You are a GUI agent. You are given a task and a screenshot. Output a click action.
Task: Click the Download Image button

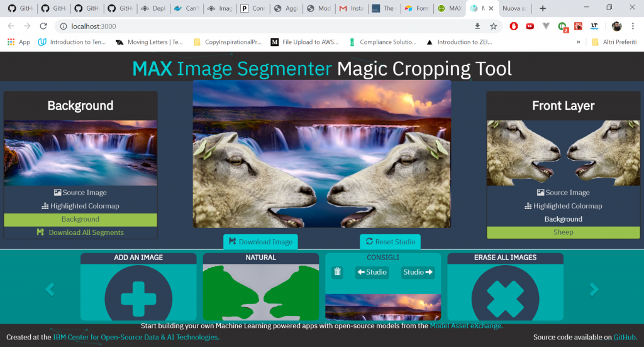tap(260, 242)
